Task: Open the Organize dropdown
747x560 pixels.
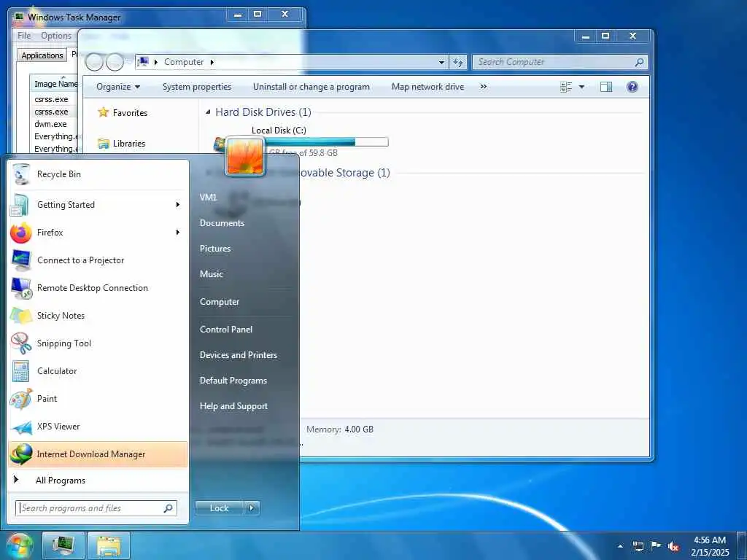Action: point(118,87)
